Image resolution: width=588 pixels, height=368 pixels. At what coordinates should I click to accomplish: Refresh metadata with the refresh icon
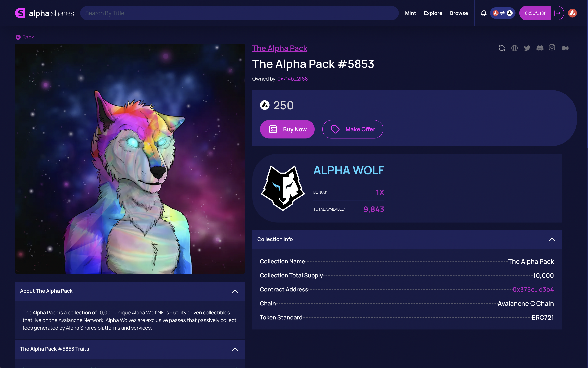[x=502, y=48]
